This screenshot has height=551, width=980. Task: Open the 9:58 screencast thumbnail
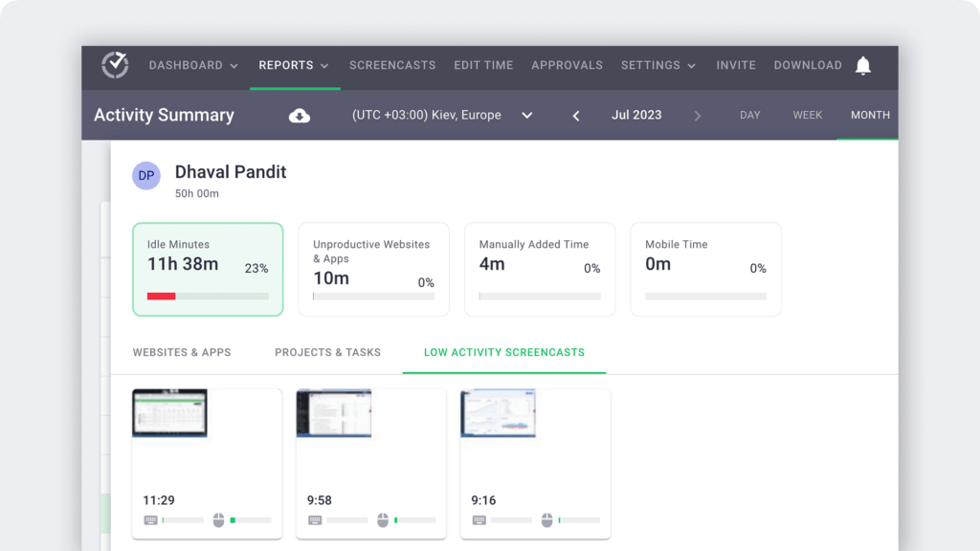(x=333, y=414)
